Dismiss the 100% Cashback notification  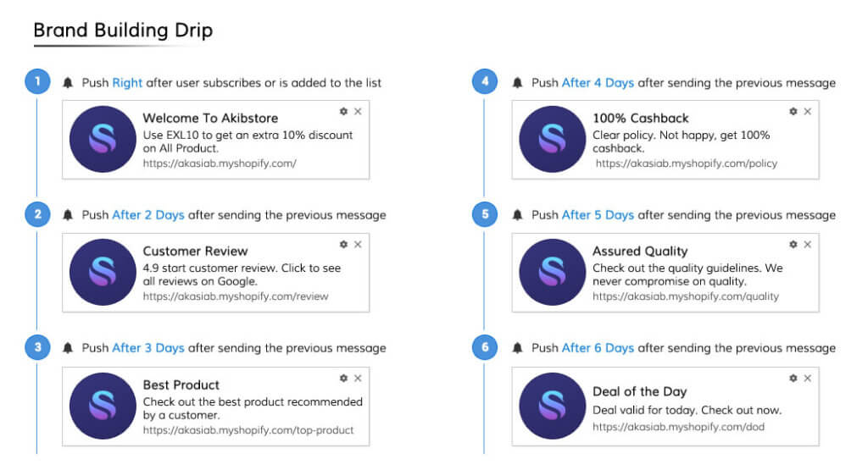808,111
